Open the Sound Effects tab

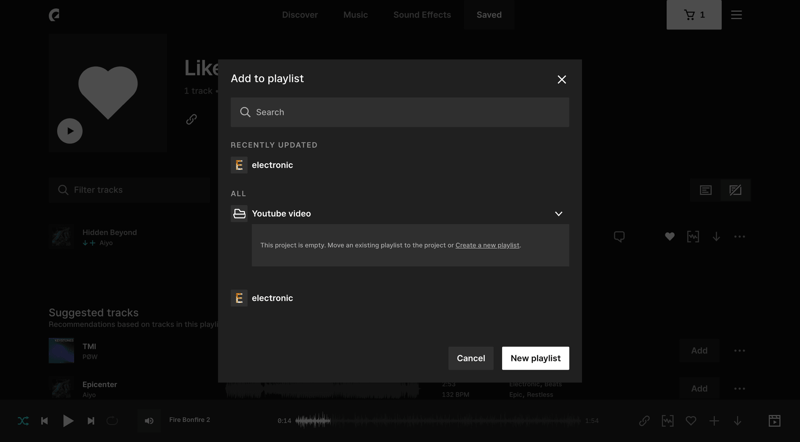(422, 15)
